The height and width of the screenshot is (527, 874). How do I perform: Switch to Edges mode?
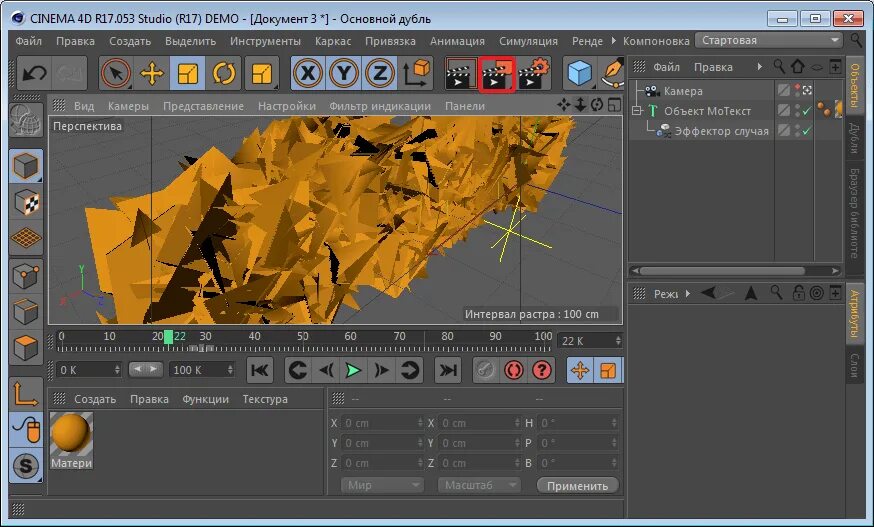point(26,312)
